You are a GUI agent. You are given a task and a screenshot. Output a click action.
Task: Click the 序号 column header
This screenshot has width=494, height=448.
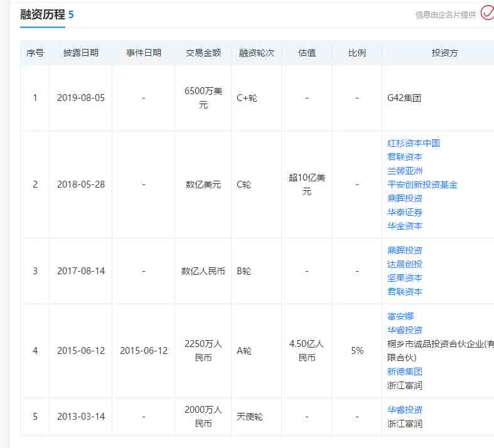(x=35, y=53)
